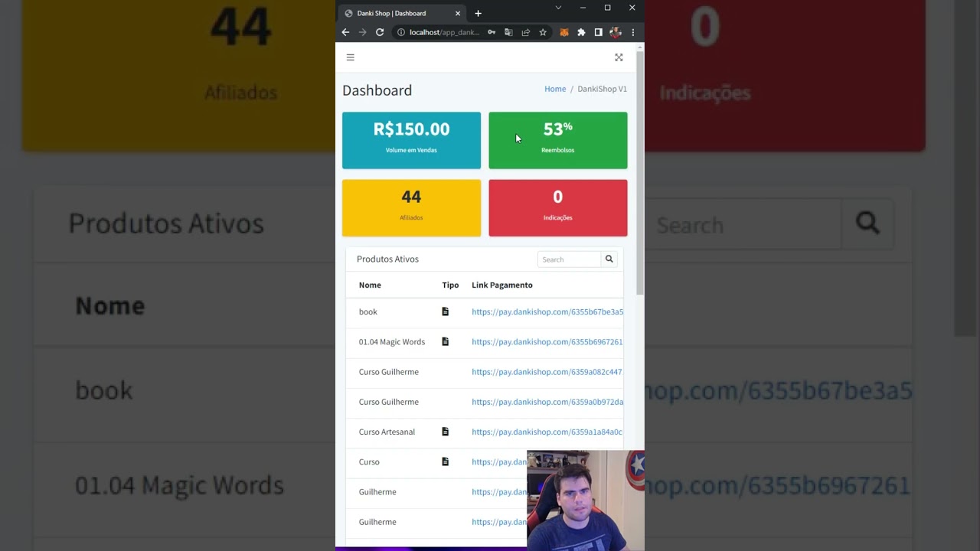The image size is (980, 551).
Task: View site information icon in the address bar
Action: click(x=400, y=32)
